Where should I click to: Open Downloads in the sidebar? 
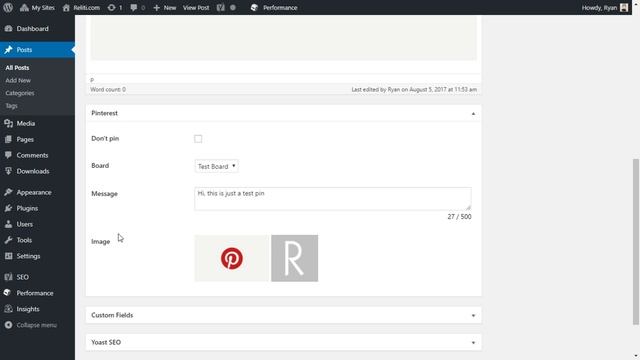coord(37,171)
